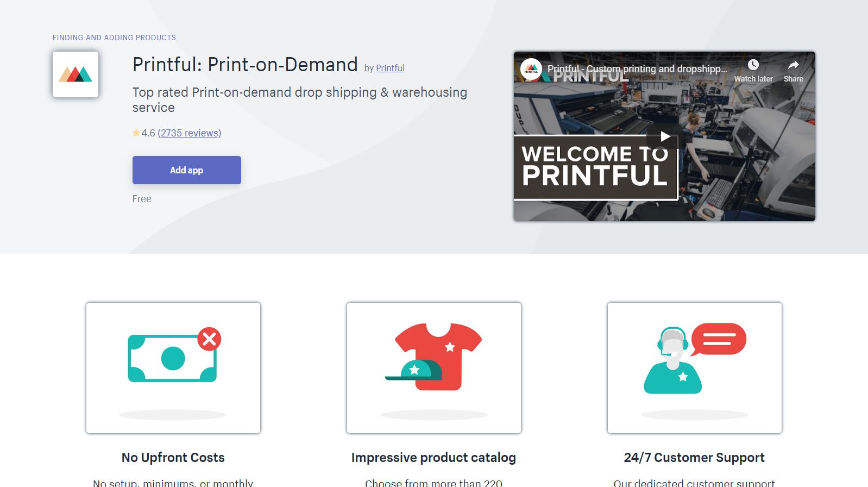Play the Welcome to Printful video
Image resolution: width=868 pixels, height=487 pixels.
click(x=664, y=136)
